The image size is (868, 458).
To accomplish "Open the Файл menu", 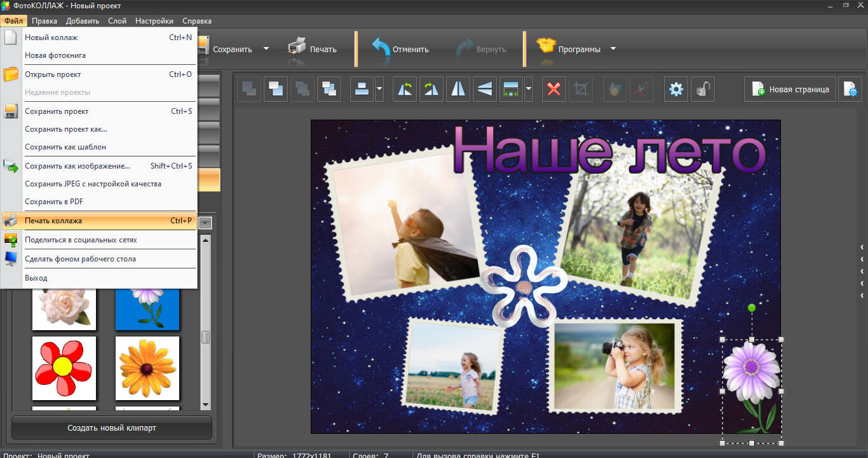I will point(13,21).
